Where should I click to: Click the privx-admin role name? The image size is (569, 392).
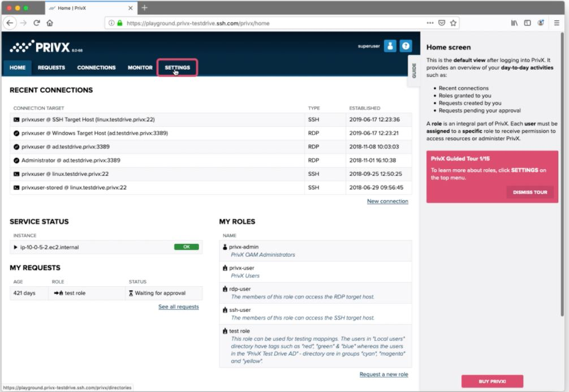(244, 247)
